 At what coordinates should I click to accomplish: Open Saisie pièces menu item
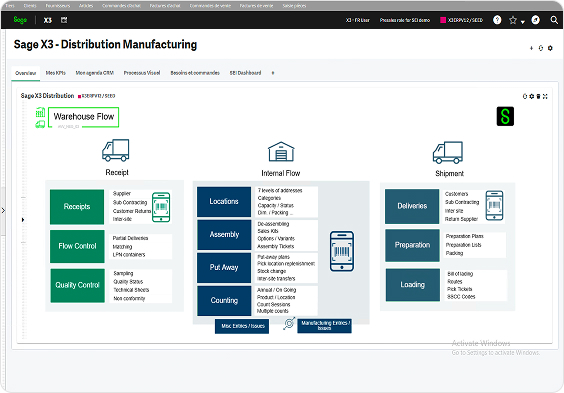(294, 6)
